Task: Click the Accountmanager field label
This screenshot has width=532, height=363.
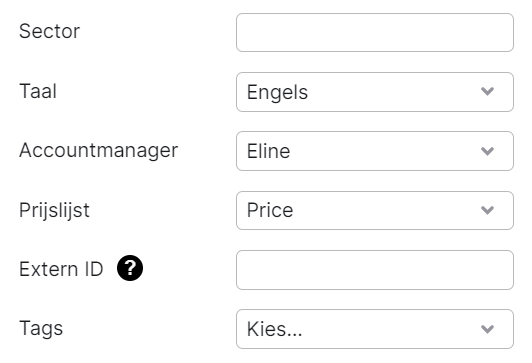Action: point(98,150)
